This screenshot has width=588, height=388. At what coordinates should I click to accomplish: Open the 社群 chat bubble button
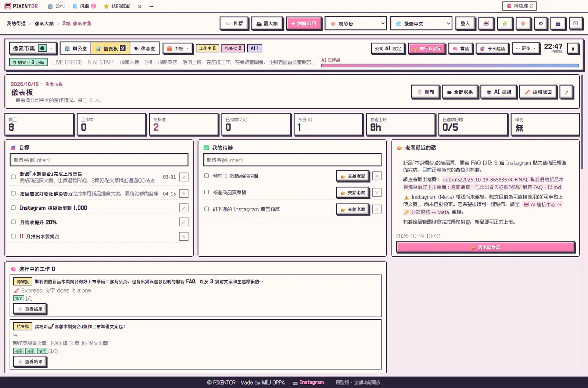point(234,24)
